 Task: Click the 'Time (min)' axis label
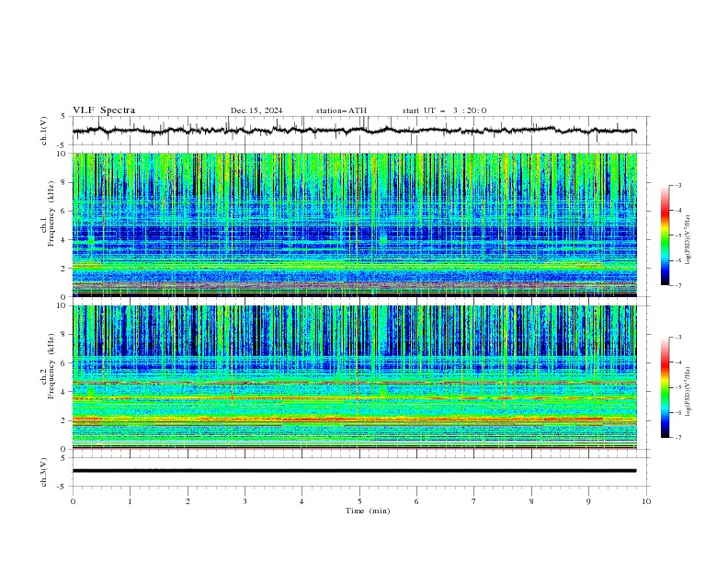(368, 511)
